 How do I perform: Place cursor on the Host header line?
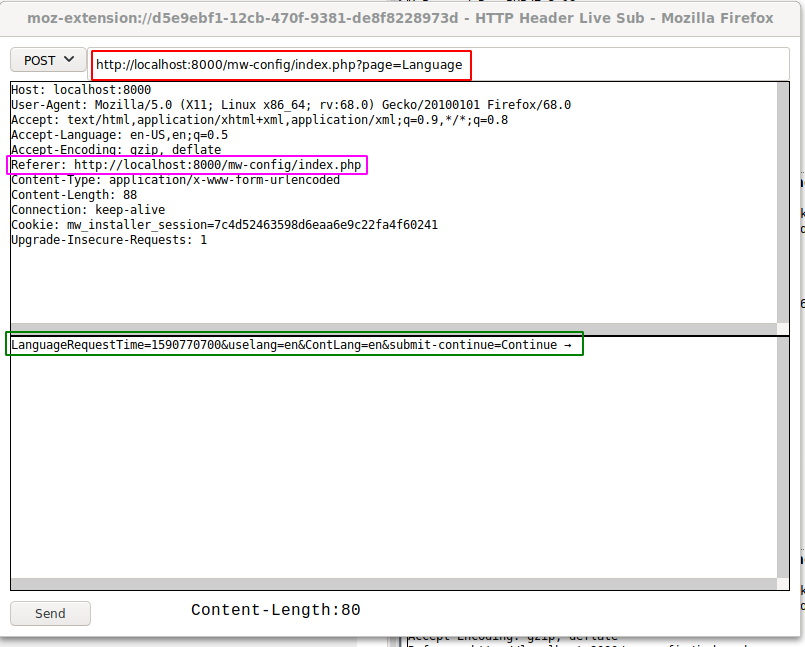click(80, 90)
